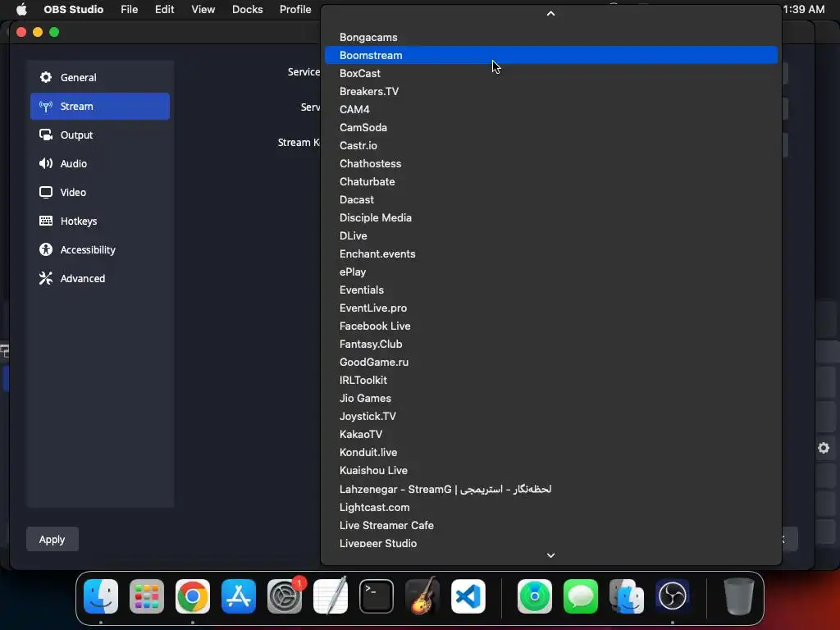This screenshot has height=630, width=840.
Task: Open Find My from the Dock
Action: [535, 596]
